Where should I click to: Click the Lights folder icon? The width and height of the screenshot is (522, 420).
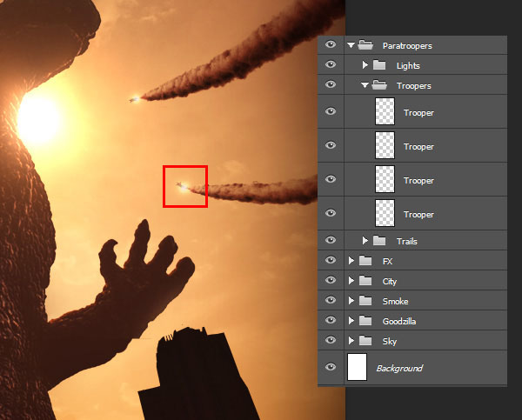pyautogui.click(x=379, y=65)
